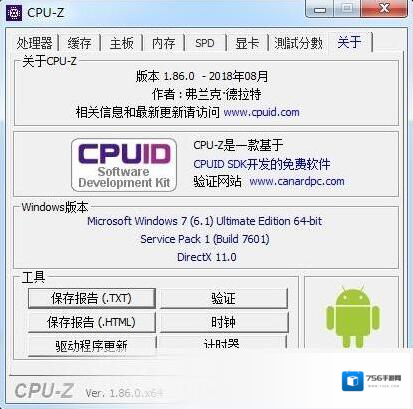Click the blue 756 watermark logo

click(352, 381)
